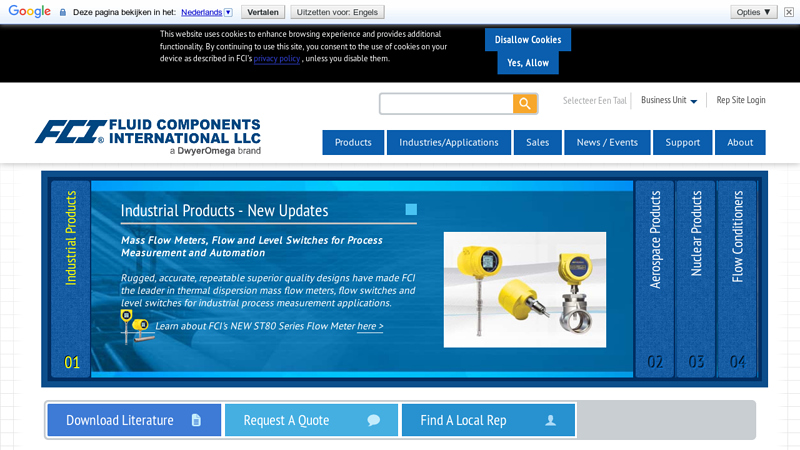Screen dimensions: 800x450
Task: Click the Vertalen button
Action: 263,12
